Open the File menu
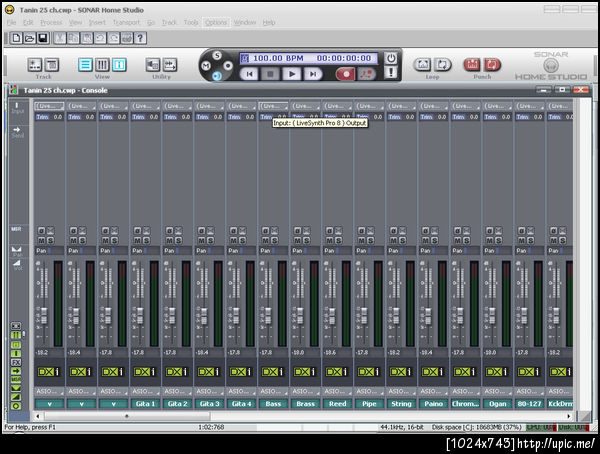This screenshot has height=454, width=600. [x=11, y=23]
